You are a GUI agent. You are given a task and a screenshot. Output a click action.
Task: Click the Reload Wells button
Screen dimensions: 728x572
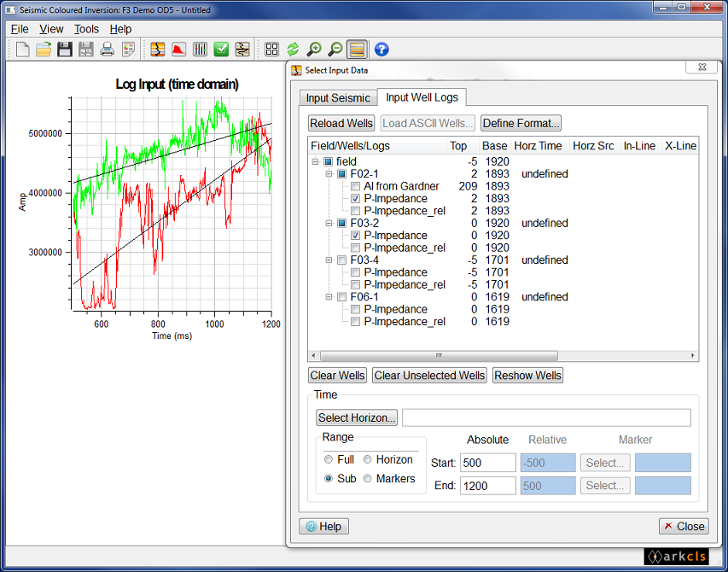pyautogui.click(x=341, y=124)
